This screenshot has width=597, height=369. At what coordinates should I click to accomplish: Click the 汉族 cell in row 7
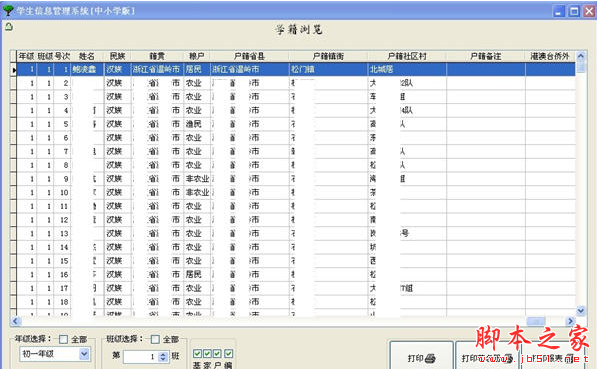117,151
